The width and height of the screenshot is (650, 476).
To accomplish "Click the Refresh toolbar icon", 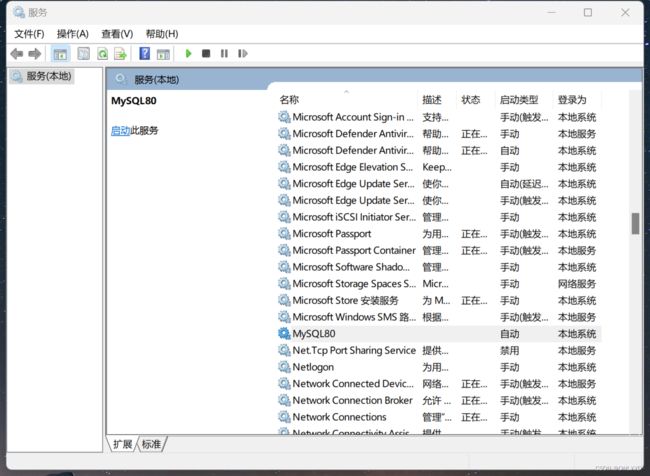I will 102,53.
